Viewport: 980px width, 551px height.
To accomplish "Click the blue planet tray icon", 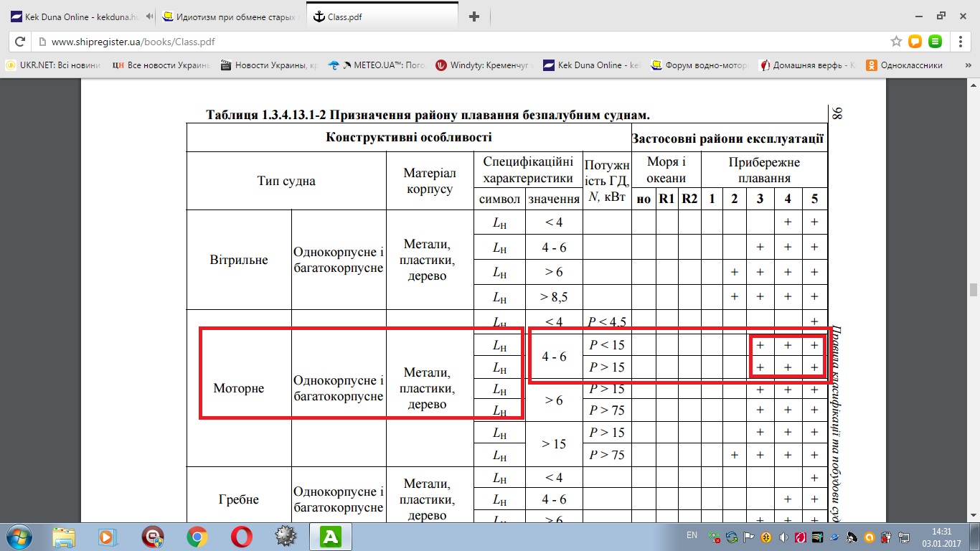I will click(x=835, y=537).
